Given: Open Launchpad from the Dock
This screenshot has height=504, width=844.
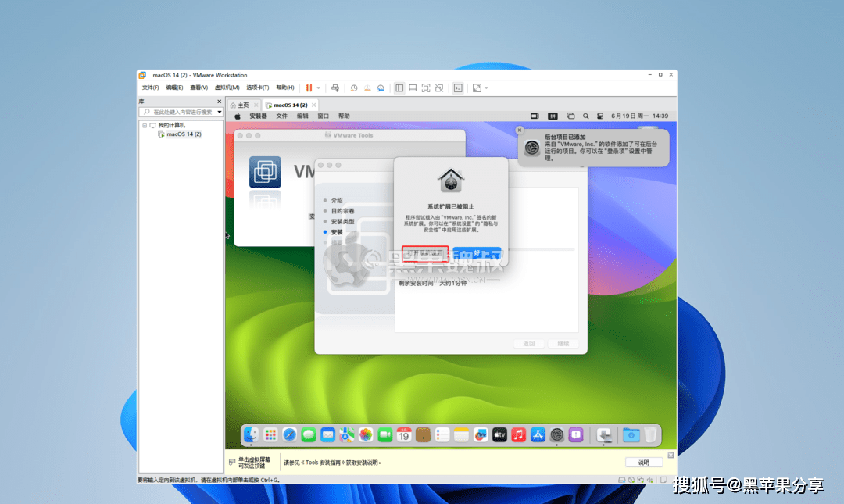Looking at the screenshot, I should [270, 434].
